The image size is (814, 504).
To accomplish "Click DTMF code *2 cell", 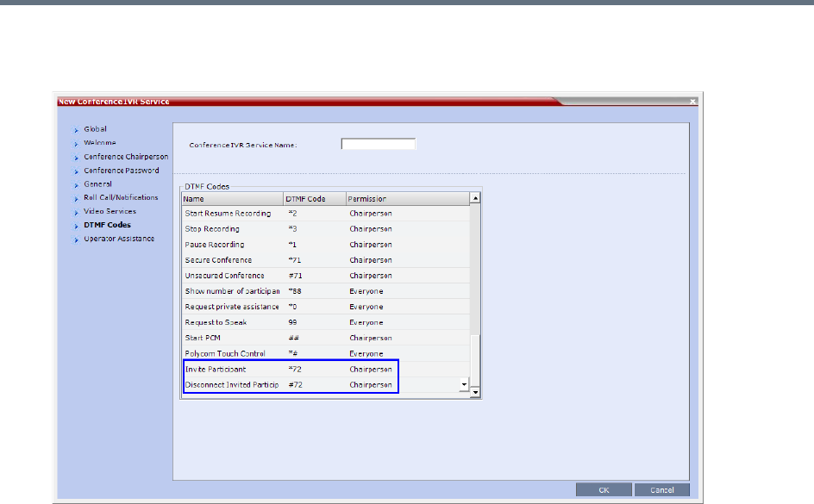I will click(293, 213).
